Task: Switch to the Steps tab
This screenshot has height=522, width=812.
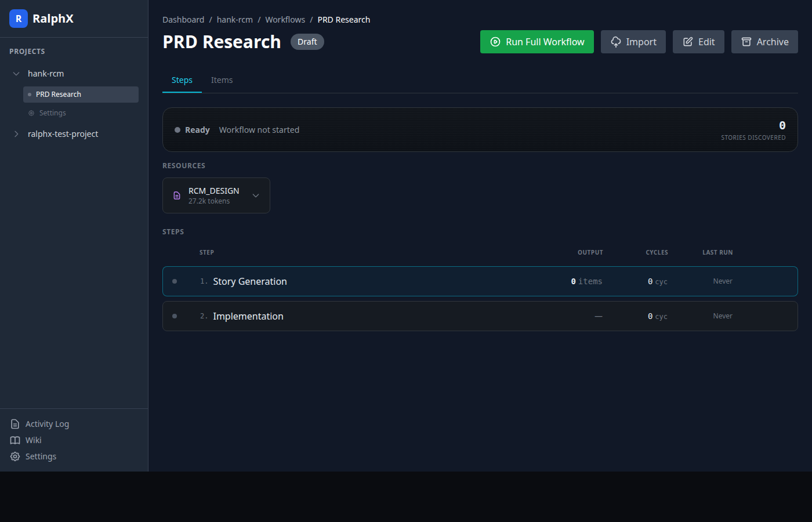Action: pos(182,80)
